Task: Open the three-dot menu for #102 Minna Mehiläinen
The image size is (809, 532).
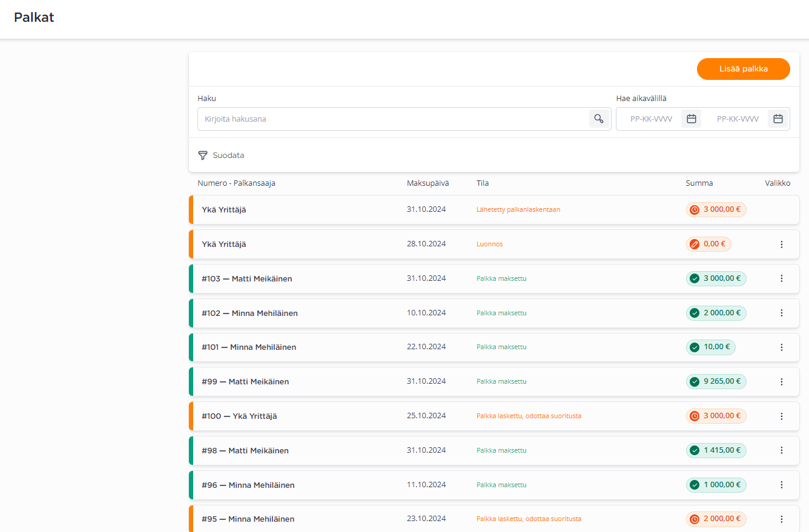Action: [x=781, y=313]
